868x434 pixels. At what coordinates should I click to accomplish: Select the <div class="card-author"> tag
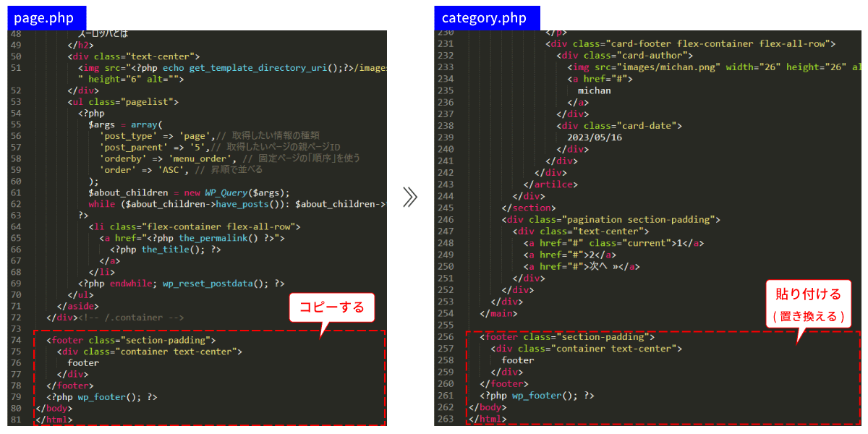tap(624, 56)
